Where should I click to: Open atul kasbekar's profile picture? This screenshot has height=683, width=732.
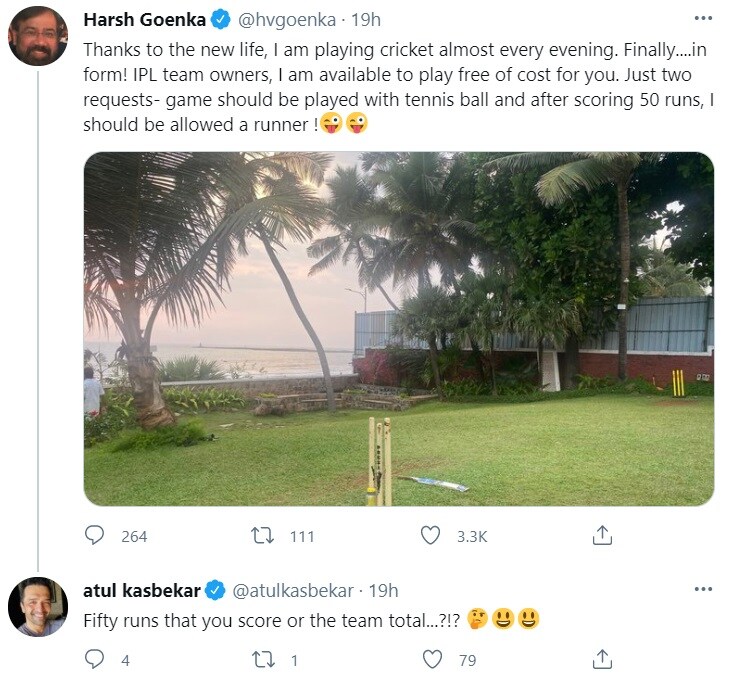coord(38,606)
